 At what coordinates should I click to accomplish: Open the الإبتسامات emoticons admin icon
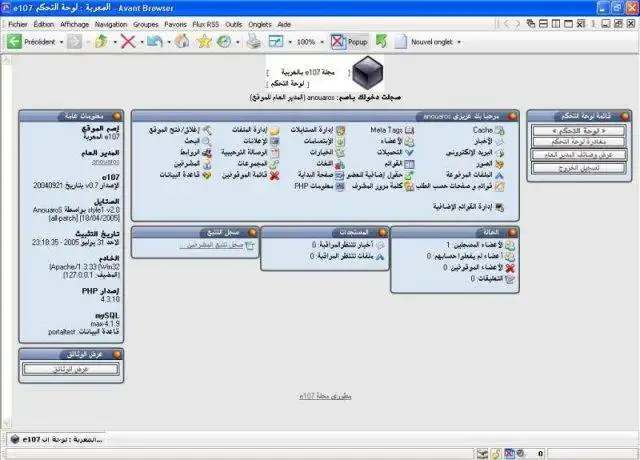pos(340,142)
